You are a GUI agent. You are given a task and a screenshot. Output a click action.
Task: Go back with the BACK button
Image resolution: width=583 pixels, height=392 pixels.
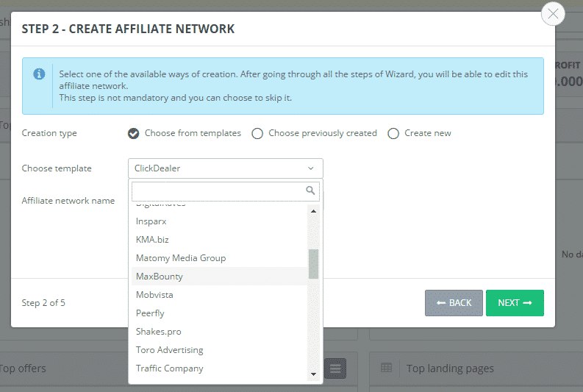(x=454, y=303)
